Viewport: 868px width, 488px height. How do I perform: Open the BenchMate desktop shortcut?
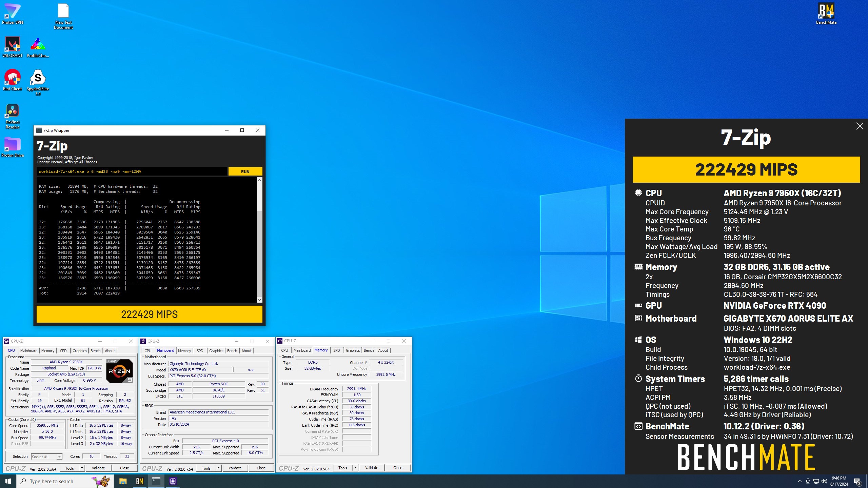click(826, 14)
